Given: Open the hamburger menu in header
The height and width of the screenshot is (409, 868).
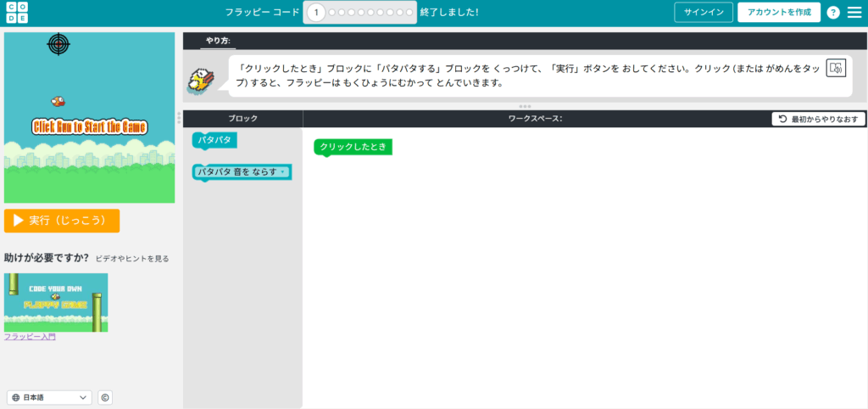Looking at the screenshot, I should click(x=854, y=12).
